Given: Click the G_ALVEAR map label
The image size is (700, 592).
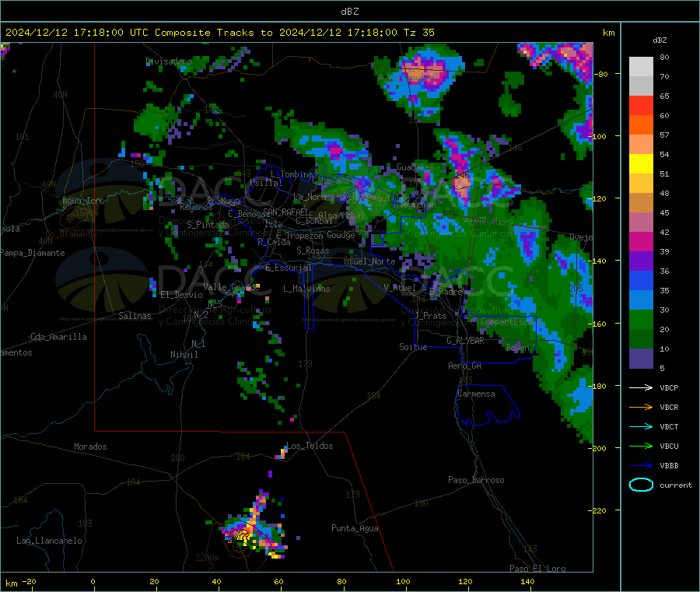Looking at the screenshot, I should pyautogui.click(x=465, y=341).
